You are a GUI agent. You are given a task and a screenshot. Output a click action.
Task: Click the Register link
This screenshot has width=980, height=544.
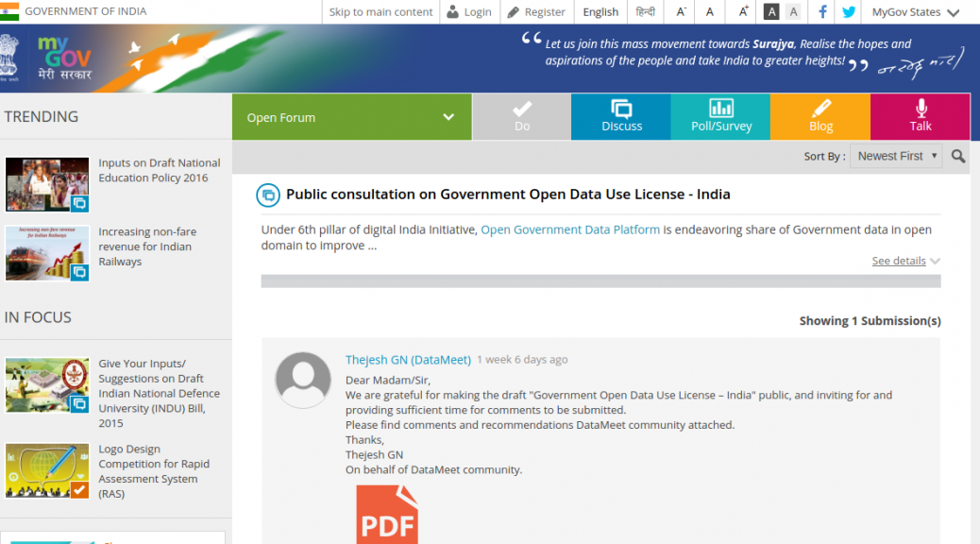(536, 12)
